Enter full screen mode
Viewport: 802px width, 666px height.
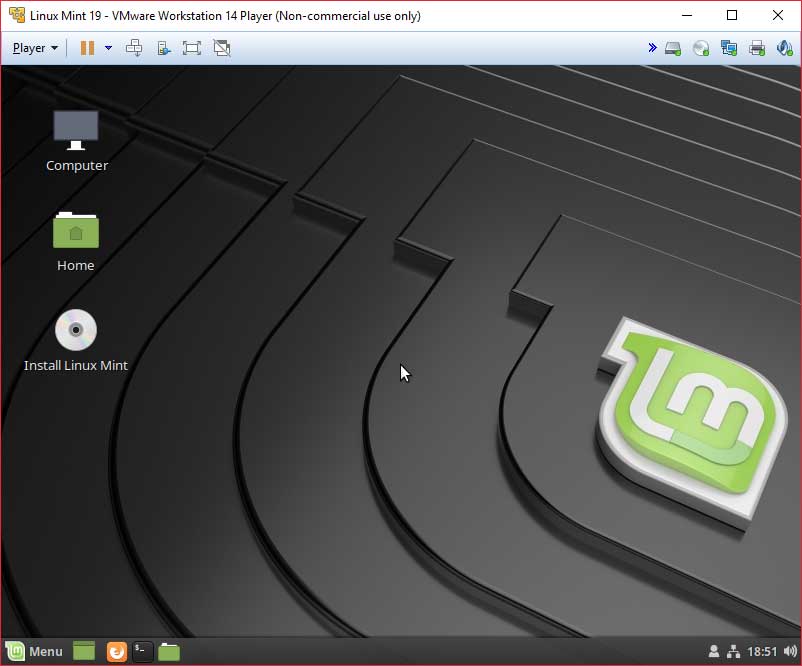(x=192, y=48)
